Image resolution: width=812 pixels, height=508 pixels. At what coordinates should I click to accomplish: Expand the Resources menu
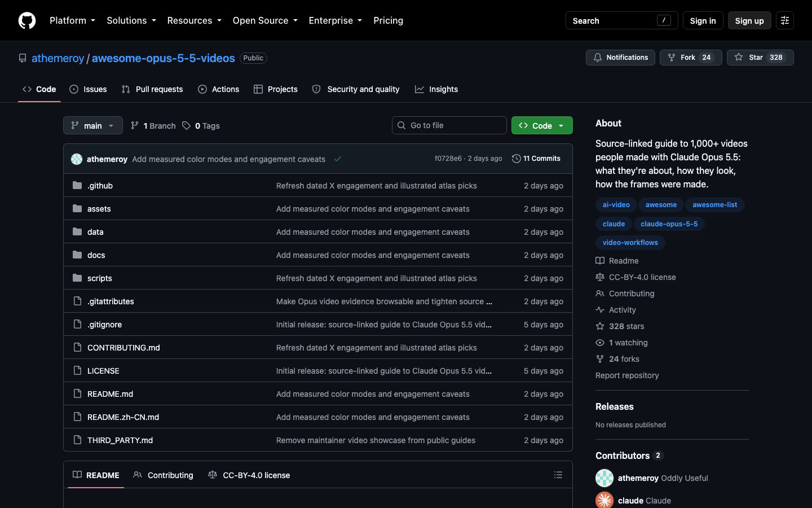pyautogui.click(x=194, y=20)
